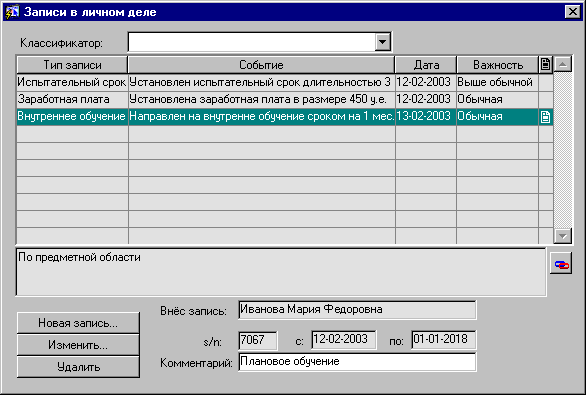Click the 'с' date field showing 12-02-2003
586x395 pixels.
coord(344,340)
